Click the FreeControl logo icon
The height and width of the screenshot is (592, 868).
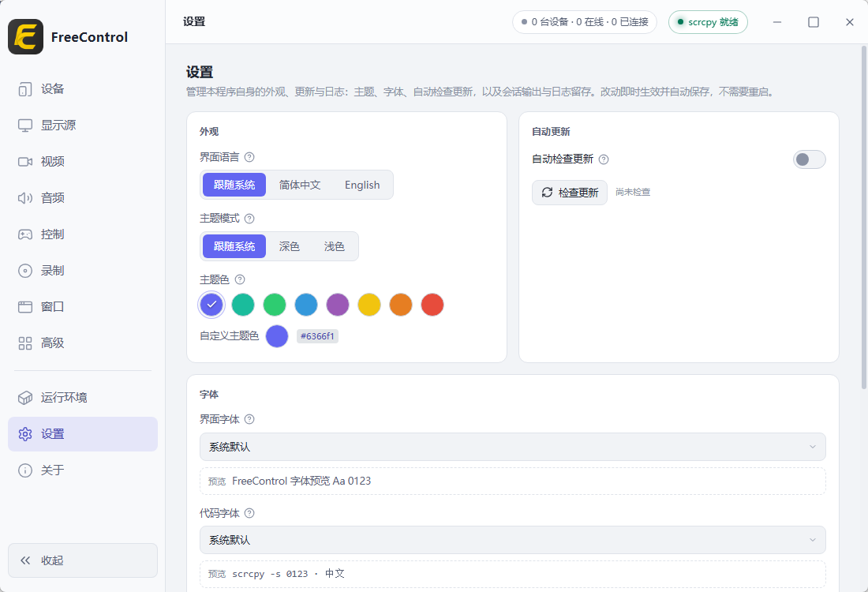pyautogui.click(x=25, y=36)
